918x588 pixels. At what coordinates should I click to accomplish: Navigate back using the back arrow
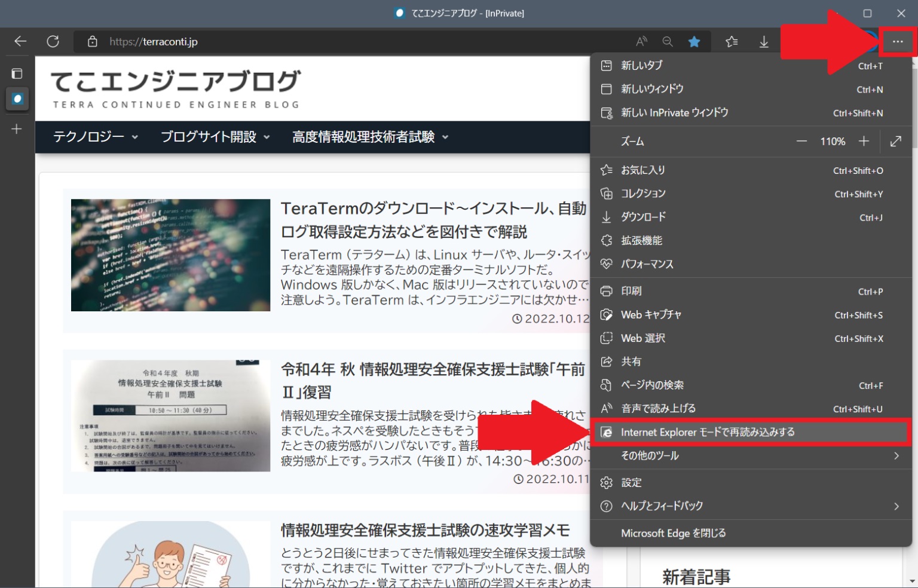click(x=19, y=41)
